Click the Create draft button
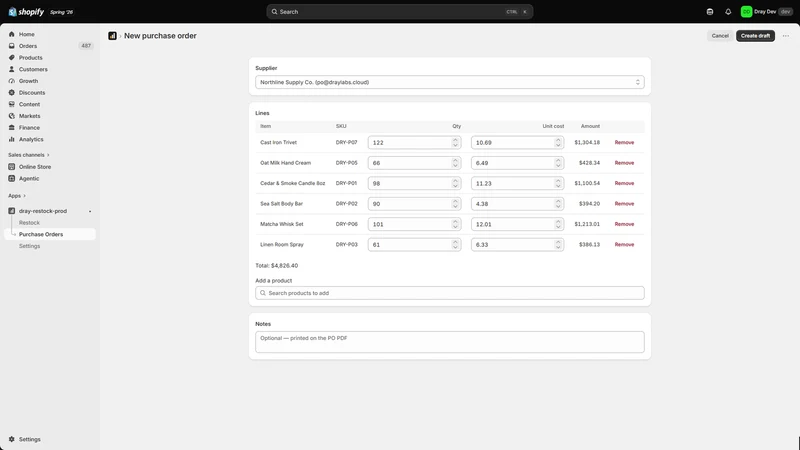This screenshot has width=800, height=450. [x=755, y=36]
